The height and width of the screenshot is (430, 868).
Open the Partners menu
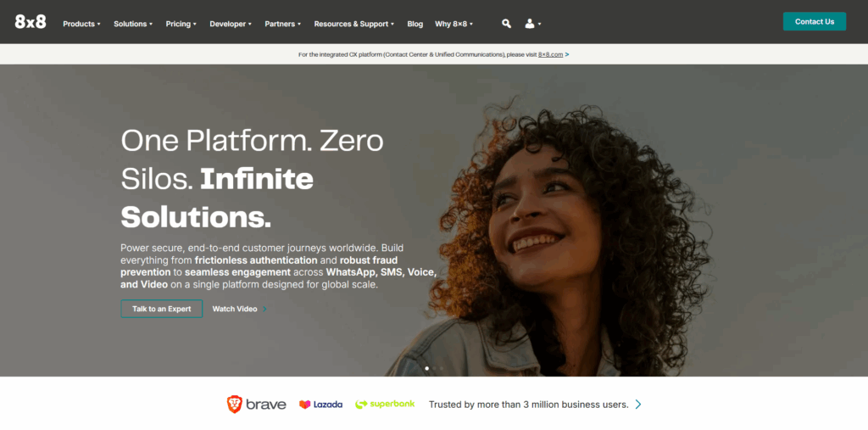[282, 24]
